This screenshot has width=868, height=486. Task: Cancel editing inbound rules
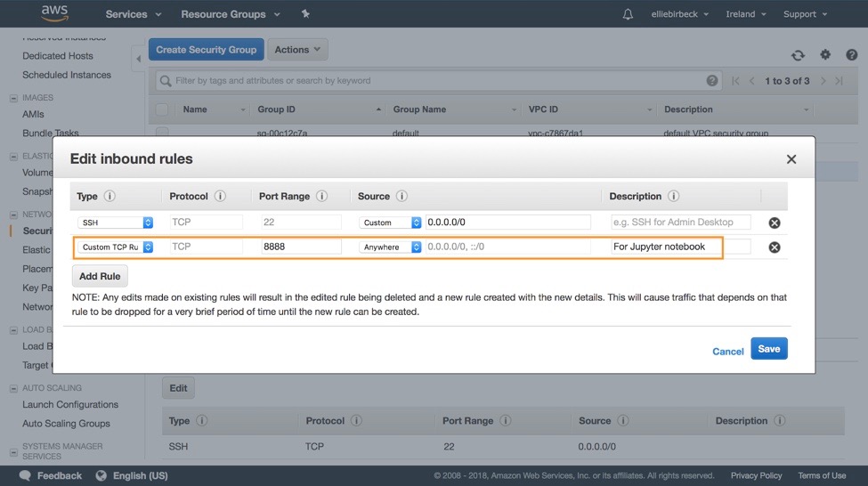pyautogui.click(x=728, y=351)
